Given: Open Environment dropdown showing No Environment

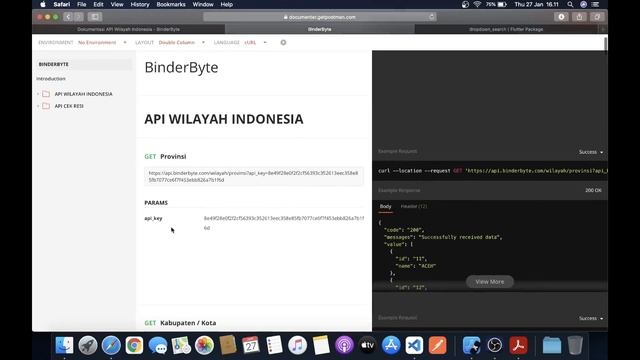Looking at the screenshot, I should point(102,42).
